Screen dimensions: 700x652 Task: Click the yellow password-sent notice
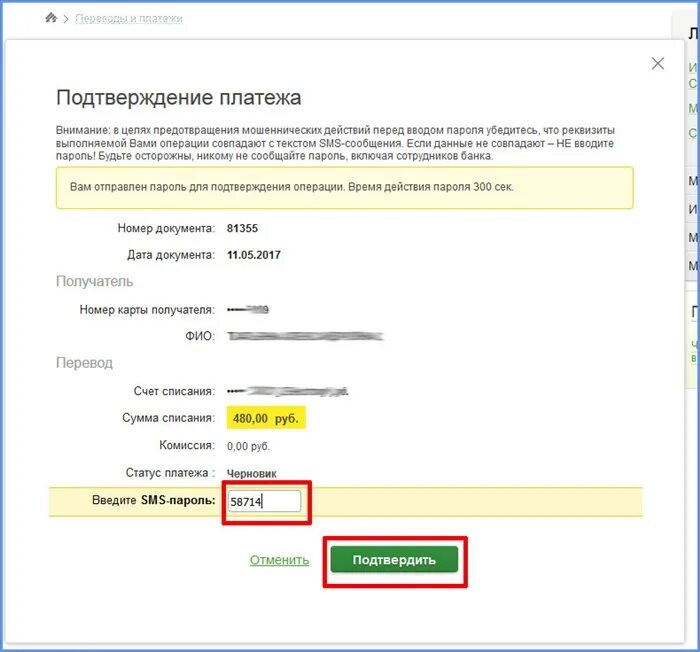click(x=345, y=188)
